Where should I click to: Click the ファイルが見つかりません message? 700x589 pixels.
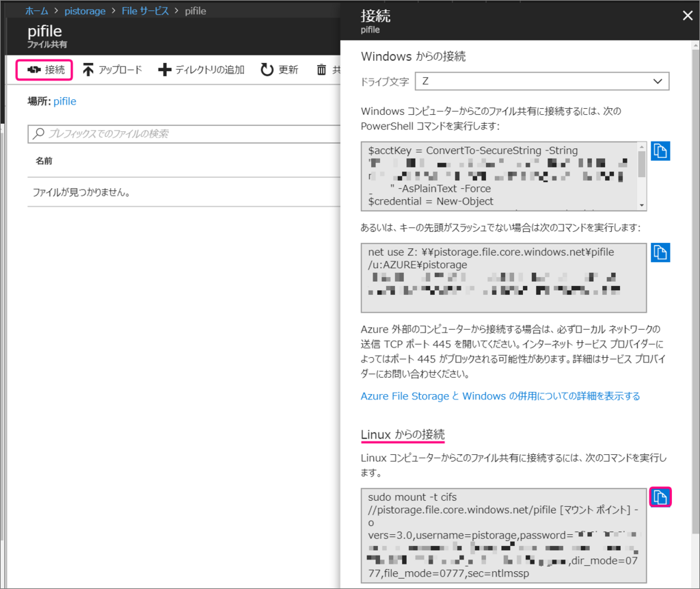tap(81, 193)
